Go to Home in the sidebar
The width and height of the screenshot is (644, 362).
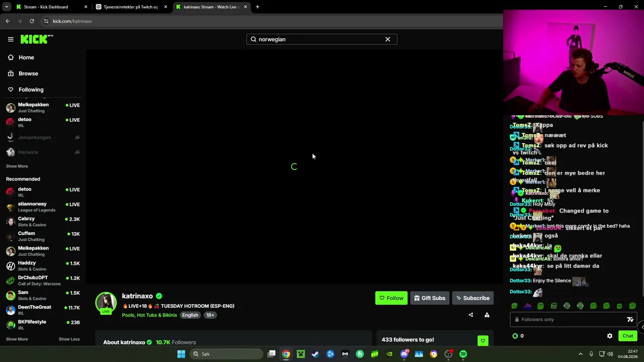26,57
